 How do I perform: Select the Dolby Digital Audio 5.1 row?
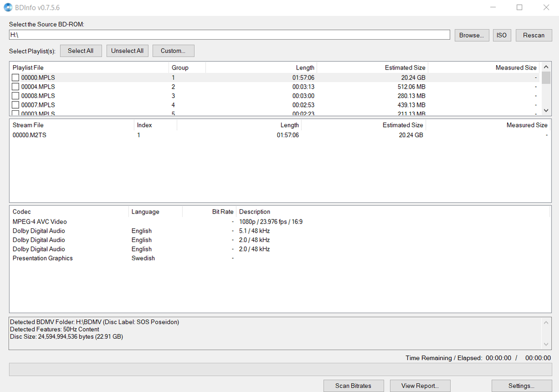[280, 231]
